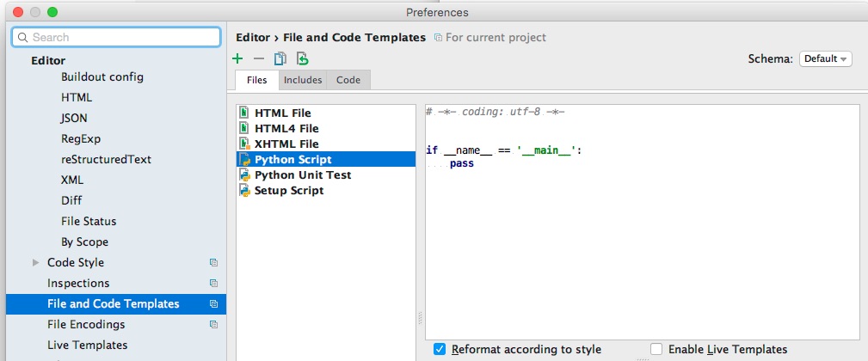The height and width of the screenshot is (361, 868).
Task: Select the Python Unit Test template
Action: 302,175
